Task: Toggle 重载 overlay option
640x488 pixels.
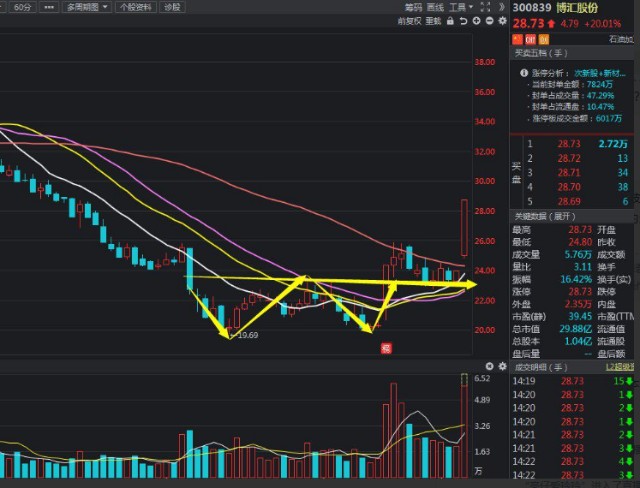Action: 433,20
